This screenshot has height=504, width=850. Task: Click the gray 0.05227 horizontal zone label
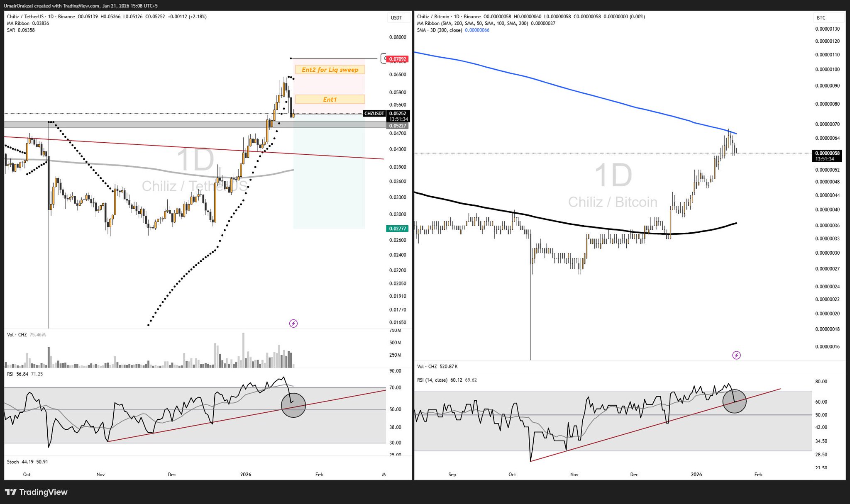point(397,126)
